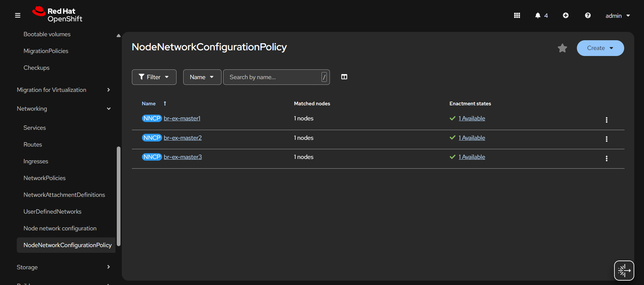Click 1 Available for br-ex-master1
Image resolution: width=644 pixels, height=285 pixels.
(x=472, y=118)
